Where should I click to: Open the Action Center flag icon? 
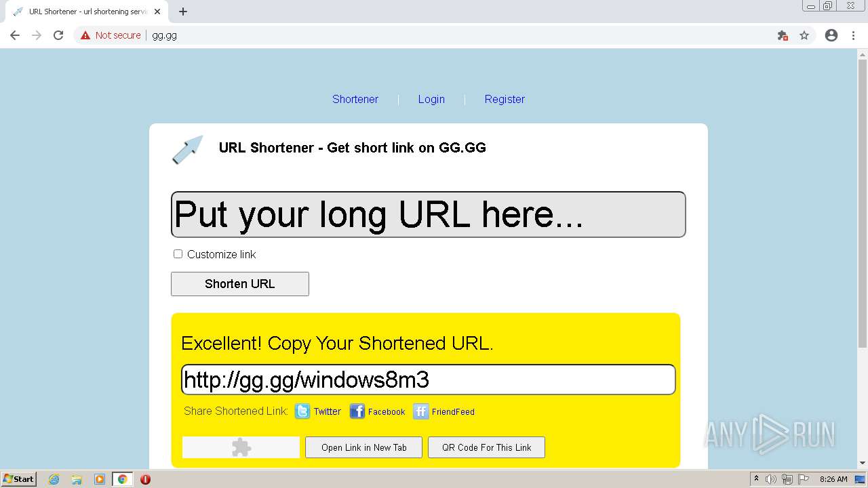[x=802, y=479]
